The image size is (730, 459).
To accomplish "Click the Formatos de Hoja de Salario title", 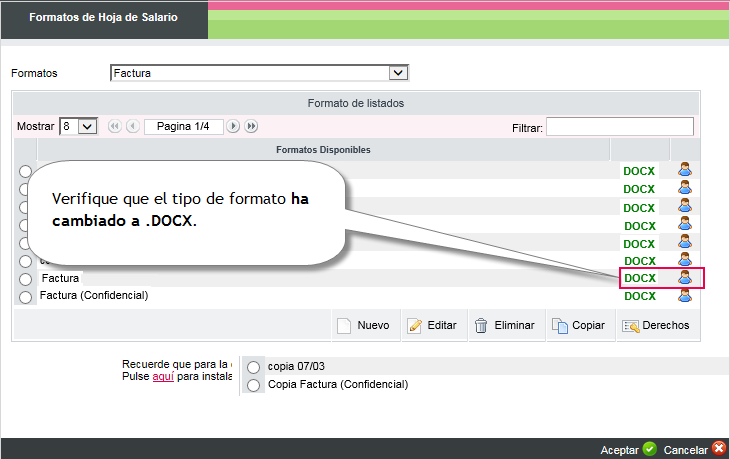I will 103,17.
